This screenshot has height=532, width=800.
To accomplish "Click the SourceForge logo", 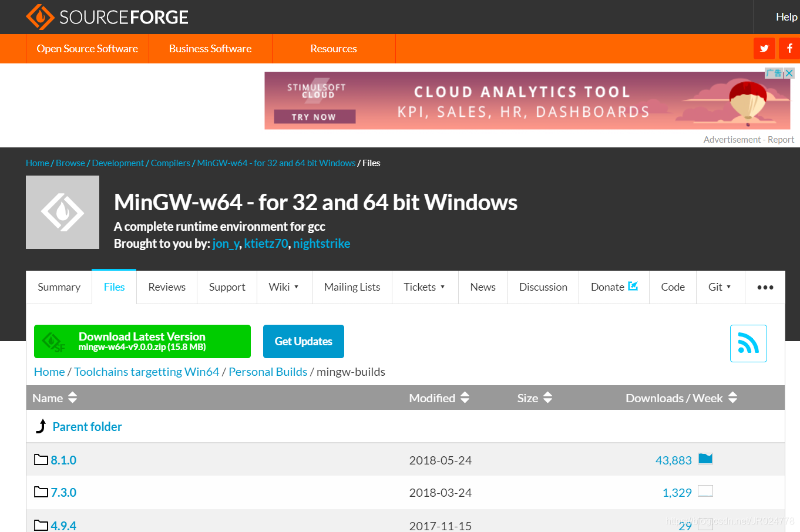I will (x=107, y=17).
